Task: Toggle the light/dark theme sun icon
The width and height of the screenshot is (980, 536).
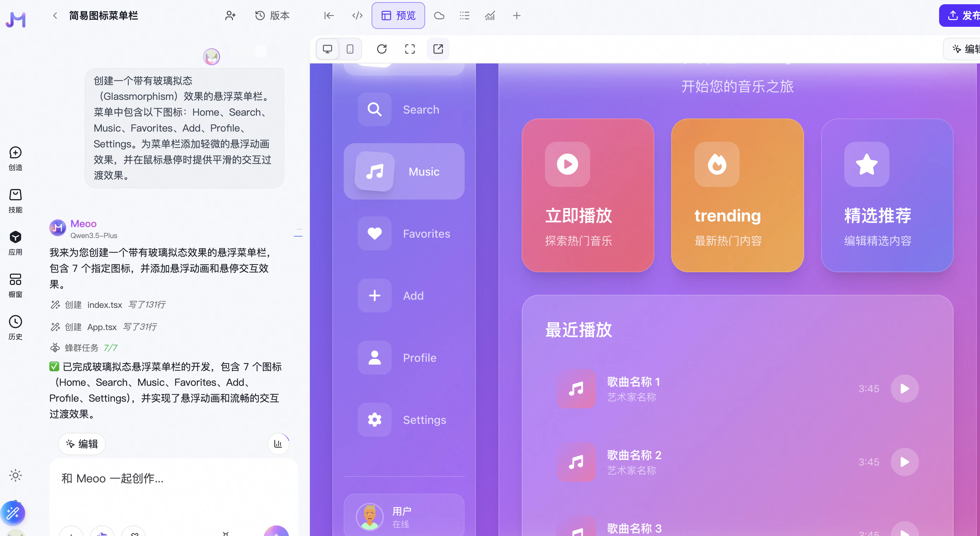Action: coord(15,475)
